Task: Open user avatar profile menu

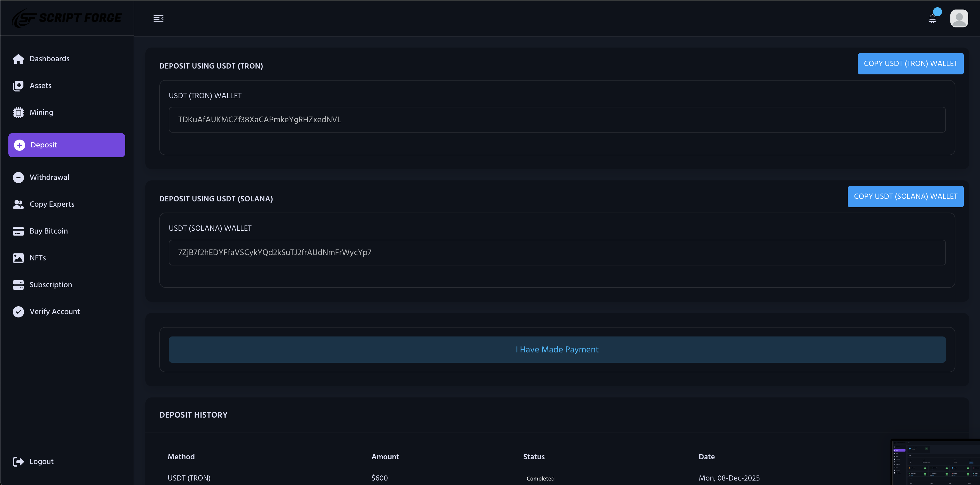Action: (959, 18)
